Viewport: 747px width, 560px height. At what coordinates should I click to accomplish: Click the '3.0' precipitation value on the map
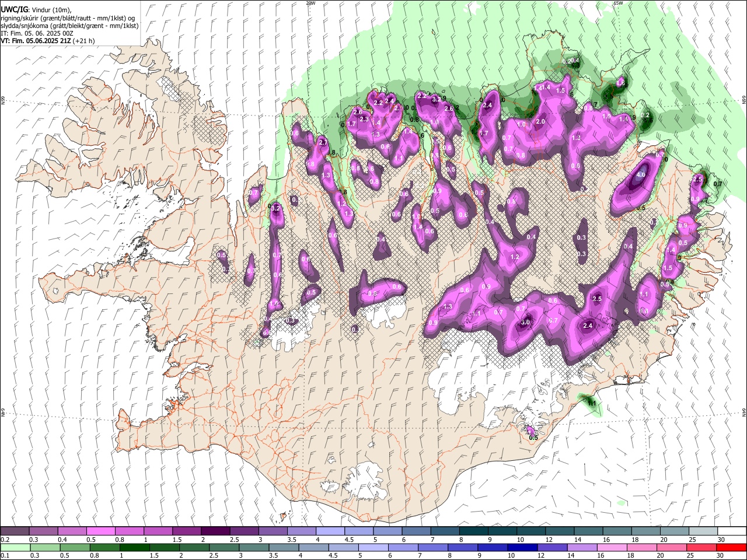pyautogui.click(x=525, y=322)
